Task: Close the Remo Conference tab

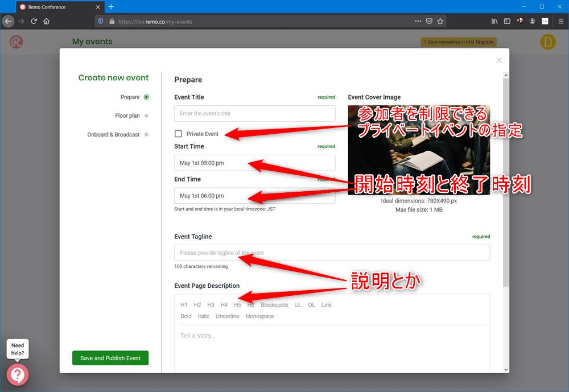Action: coord(98,7)
